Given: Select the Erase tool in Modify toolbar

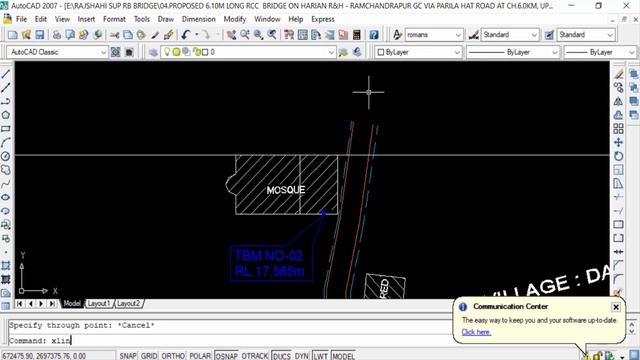Looking at the screenshot, I should coord(618,74).
